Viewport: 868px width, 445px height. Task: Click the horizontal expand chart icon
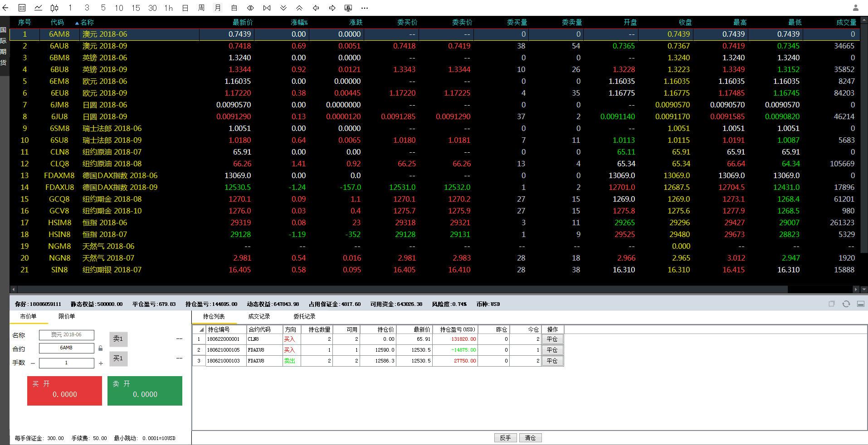tap(250, 8)
